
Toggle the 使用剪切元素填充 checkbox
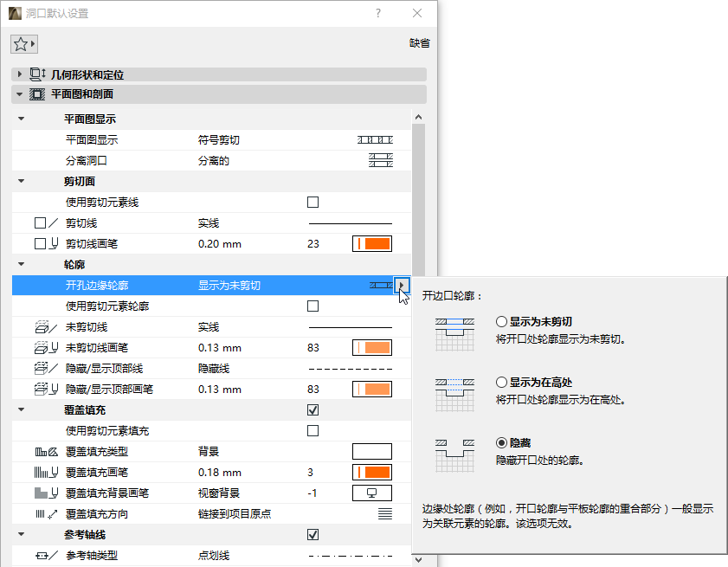click(313, 431)
